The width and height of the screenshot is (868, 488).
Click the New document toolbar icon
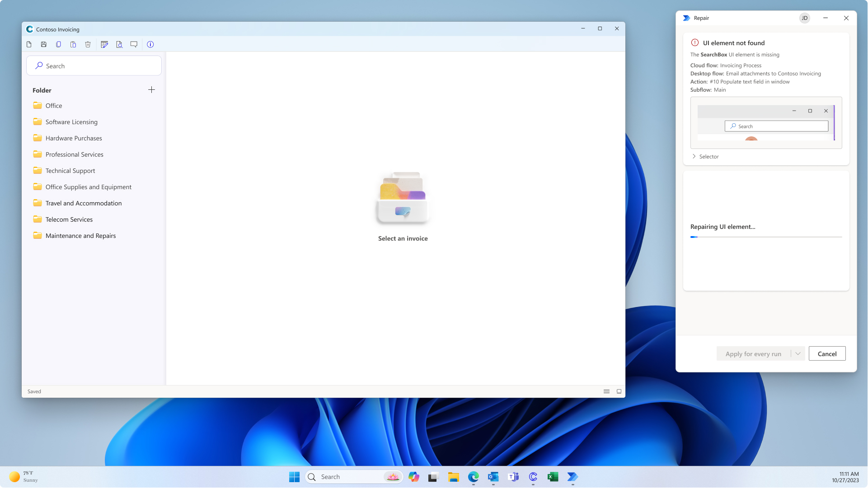tap(29, 44)
